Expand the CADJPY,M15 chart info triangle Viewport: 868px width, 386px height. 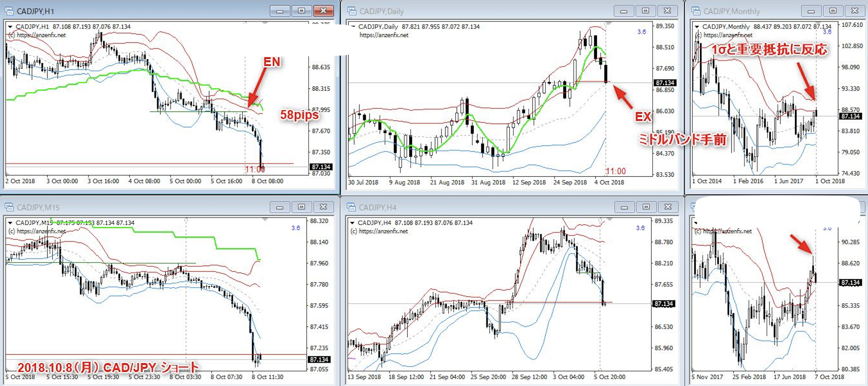tap(10, 223)
